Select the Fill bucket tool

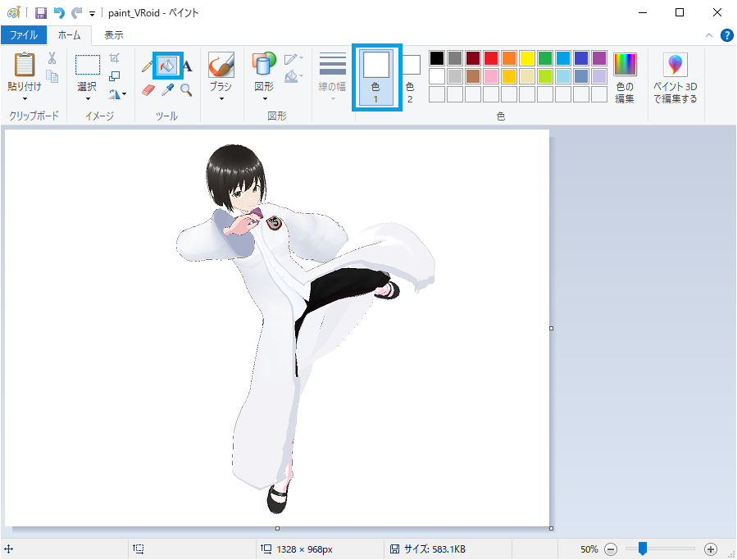[168, 66]
